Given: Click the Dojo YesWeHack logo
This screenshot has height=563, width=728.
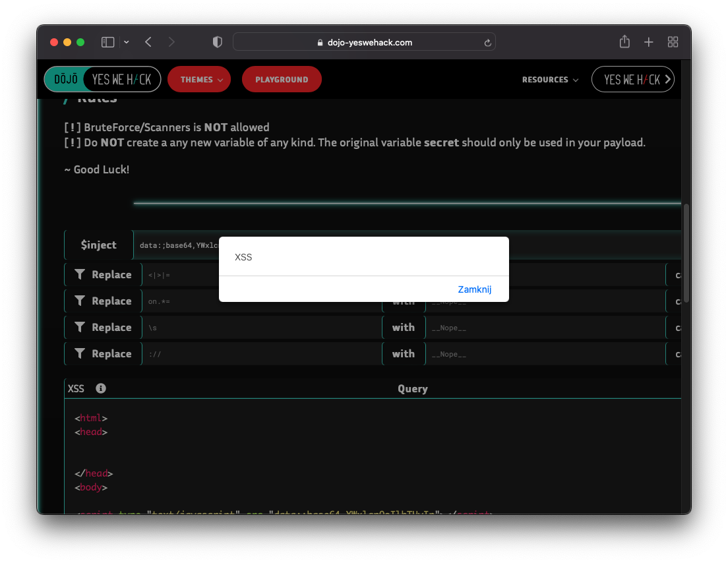Looking at the screenshot, I should click(102, 79).
